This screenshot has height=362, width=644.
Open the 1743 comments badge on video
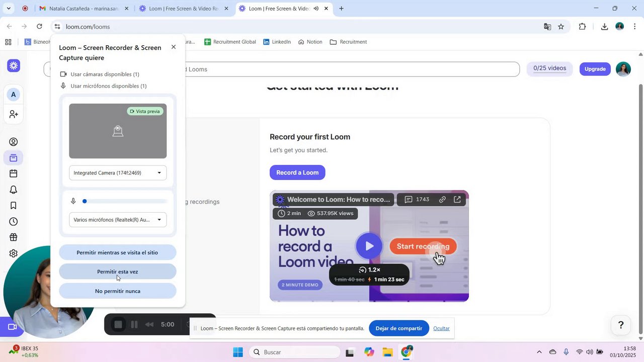pyautogui.click(x=417, y=200)
